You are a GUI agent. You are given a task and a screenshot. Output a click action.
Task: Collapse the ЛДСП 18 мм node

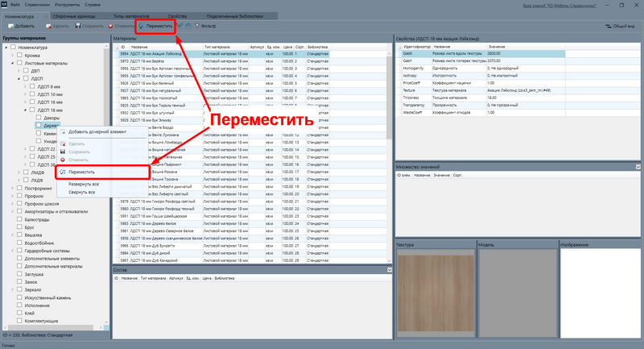[26, 110]
